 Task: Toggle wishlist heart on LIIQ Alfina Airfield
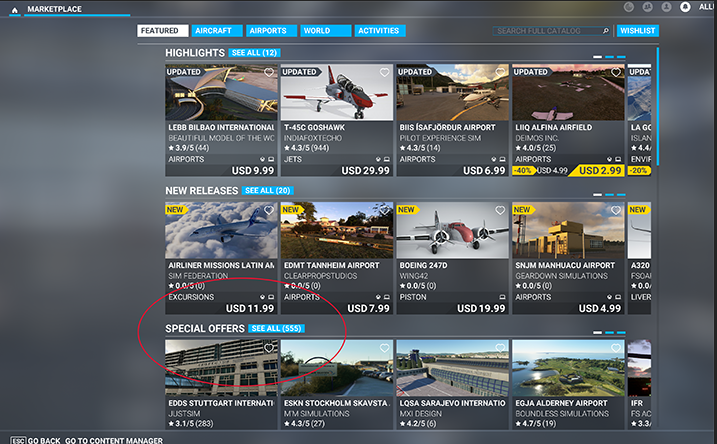(616, 72)
